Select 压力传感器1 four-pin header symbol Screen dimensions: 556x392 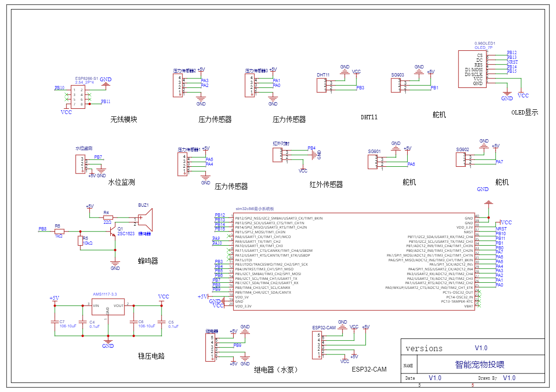(x=182, y=164)
